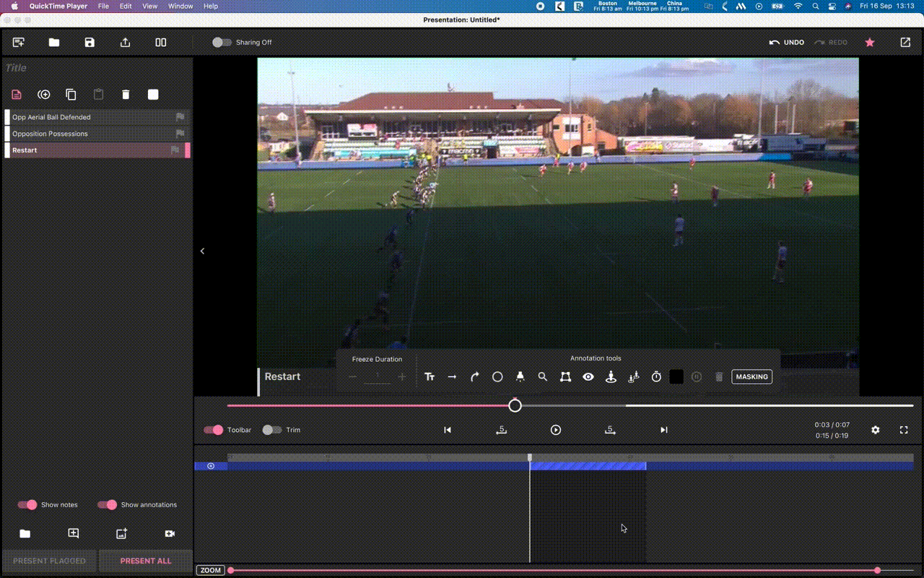Viewport: 924px width, 578px height.
Task: Toggle Show annotations switch
Action: click(x=107, y=505)
